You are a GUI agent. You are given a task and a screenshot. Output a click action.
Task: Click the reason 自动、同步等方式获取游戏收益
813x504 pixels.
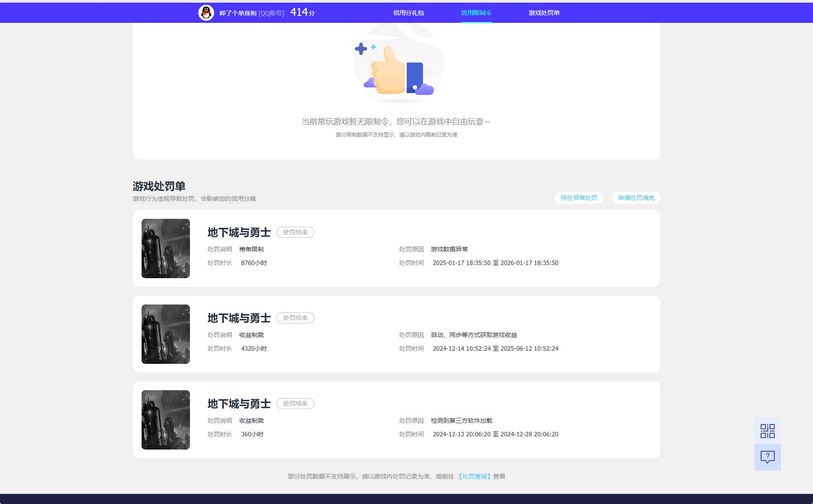474,335
